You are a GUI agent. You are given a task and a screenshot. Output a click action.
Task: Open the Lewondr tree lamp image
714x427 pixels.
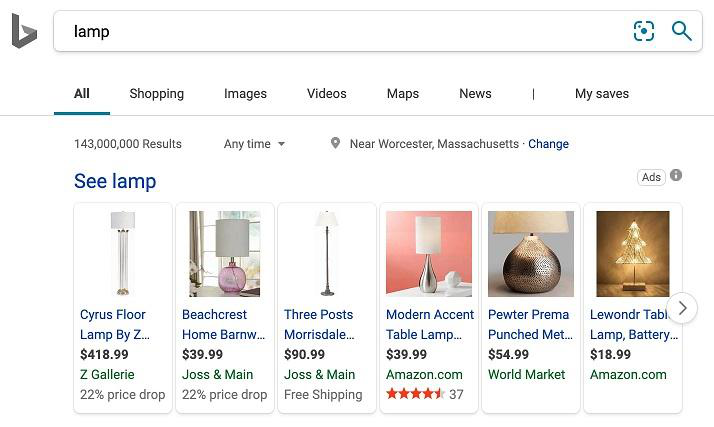[633, 253]
